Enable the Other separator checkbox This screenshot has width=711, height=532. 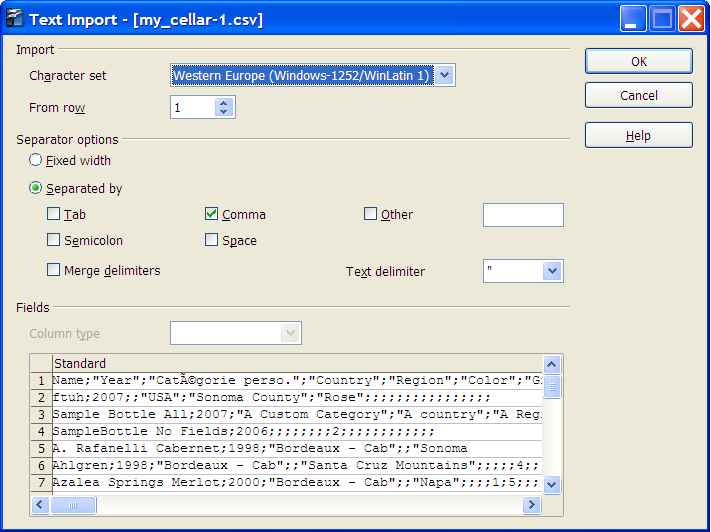coord(370,214)
